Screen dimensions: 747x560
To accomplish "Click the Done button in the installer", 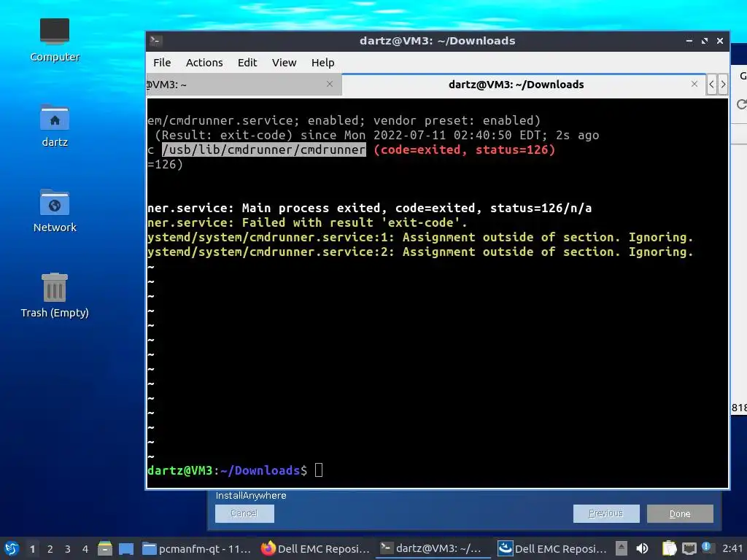I will point(680,513).
